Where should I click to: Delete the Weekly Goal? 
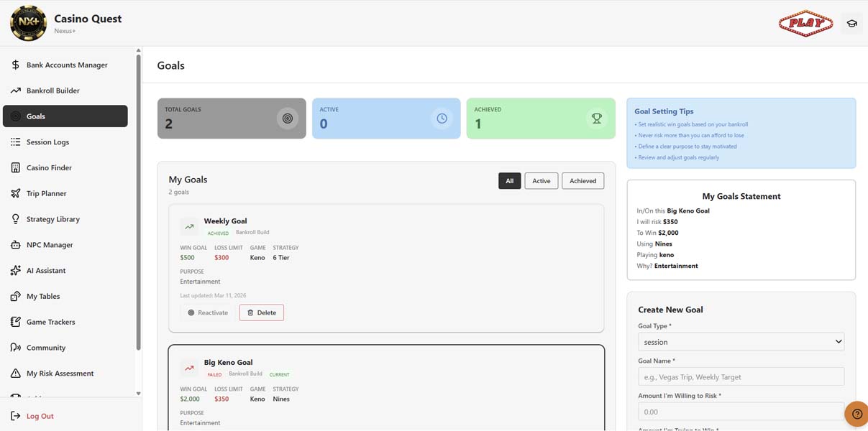(x=261, y=312)
